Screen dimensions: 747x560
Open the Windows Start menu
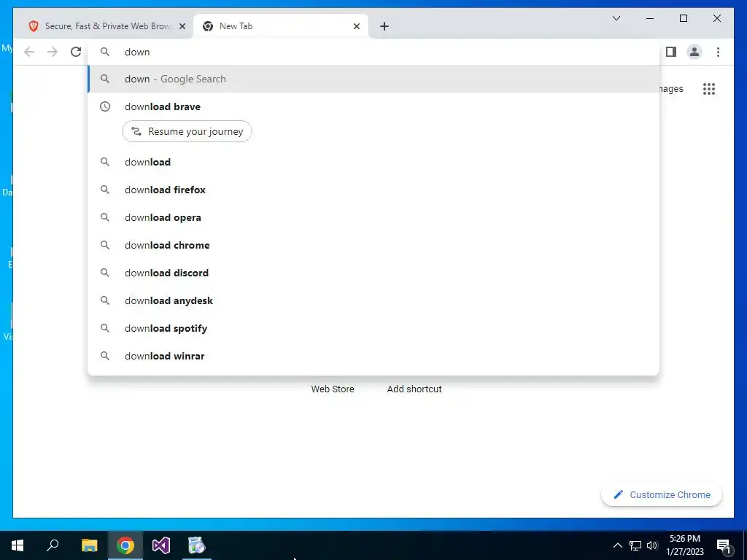[x=18, y=545]
